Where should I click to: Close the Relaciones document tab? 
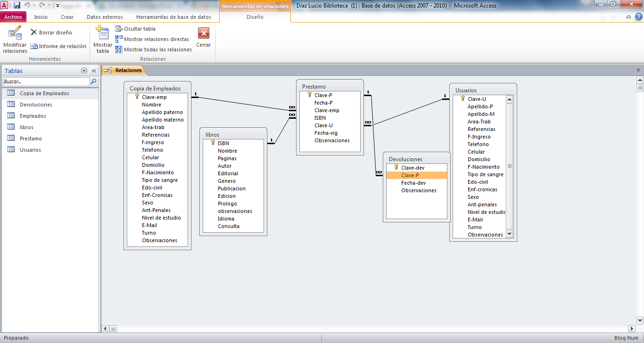click(638, 70)
